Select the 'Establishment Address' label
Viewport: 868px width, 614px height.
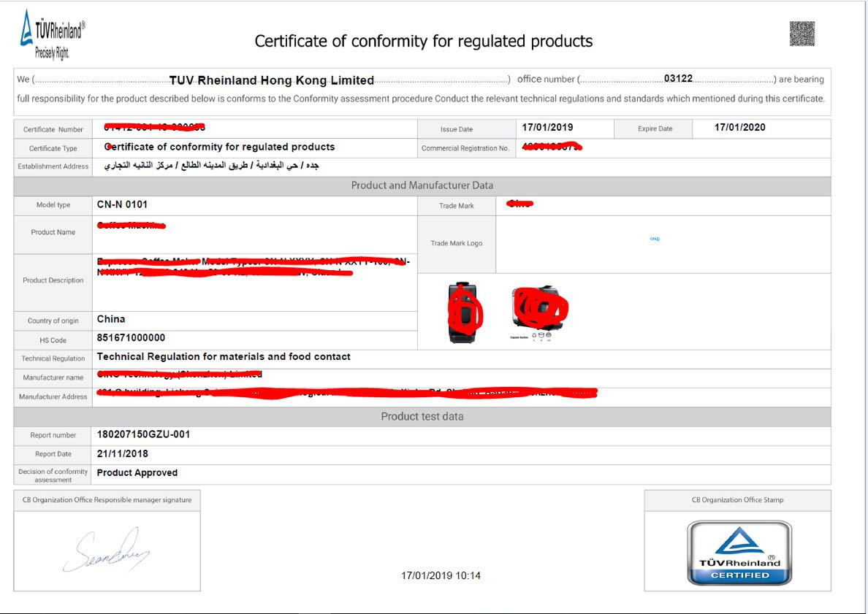53,166
